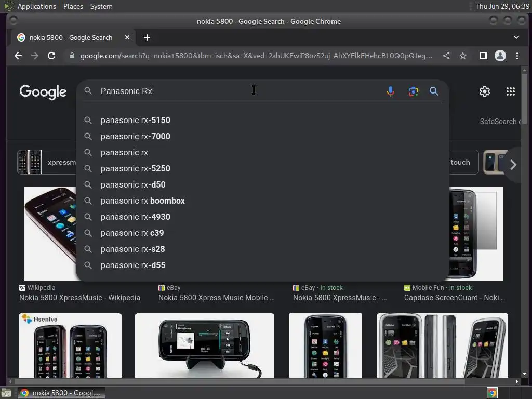The image size is (532, 399).
Task: Click inside the Panasonic Rx search field
Action: (239, 91)
